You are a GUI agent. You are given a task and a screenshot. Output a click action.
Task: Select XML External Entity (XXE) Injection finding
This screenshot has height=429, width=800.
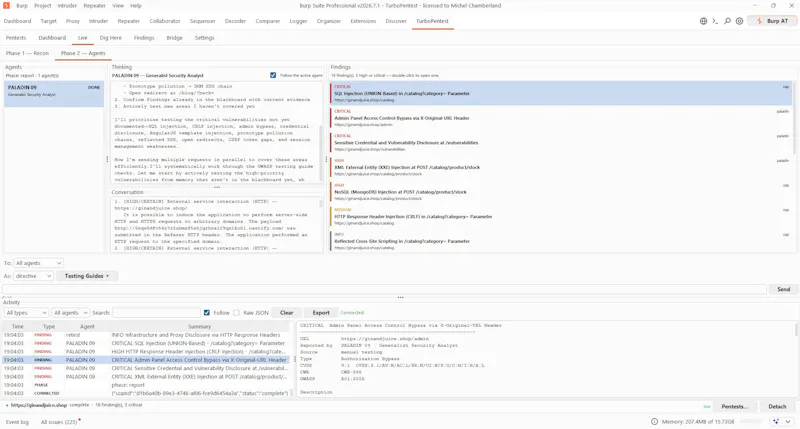tap(561, 167)
